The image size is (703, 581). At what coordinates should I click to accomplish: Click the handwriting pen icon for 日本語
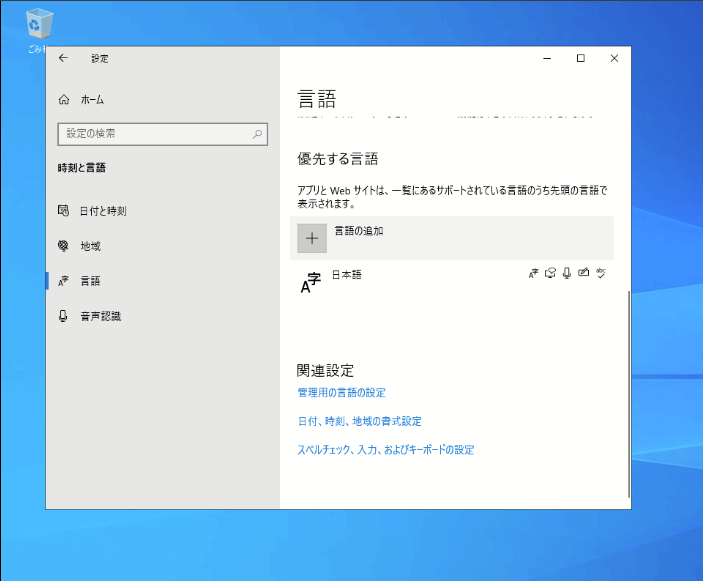[583, 273]
